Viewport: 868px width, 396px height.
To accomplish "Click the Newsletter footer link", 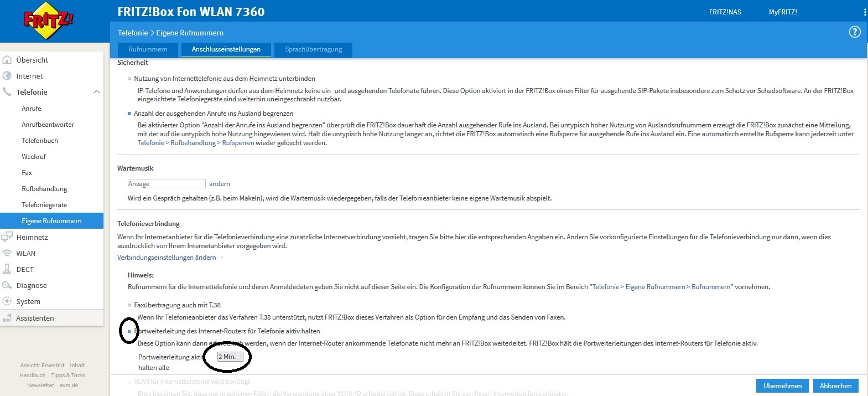I will point(40,385).
